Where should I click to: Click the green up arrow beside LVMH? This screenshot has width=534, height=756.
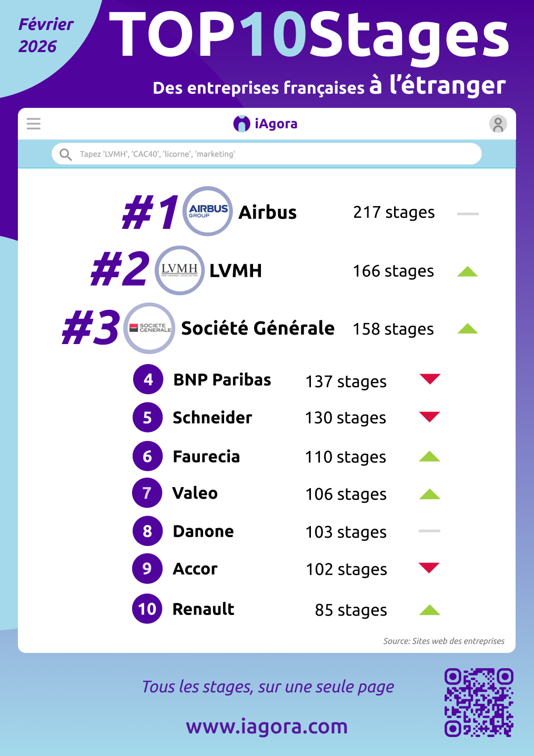pos(467,271)
